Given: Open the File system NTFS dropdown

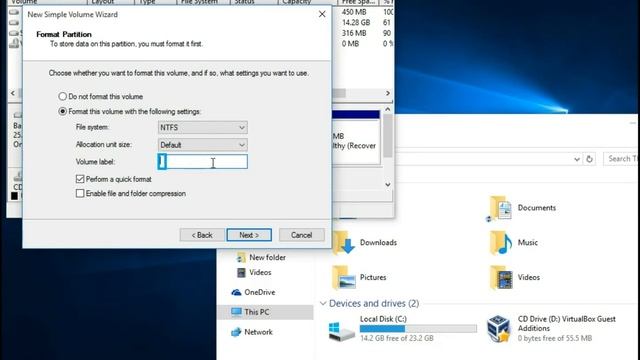Looking at the screenshot, I should point(202,127).
